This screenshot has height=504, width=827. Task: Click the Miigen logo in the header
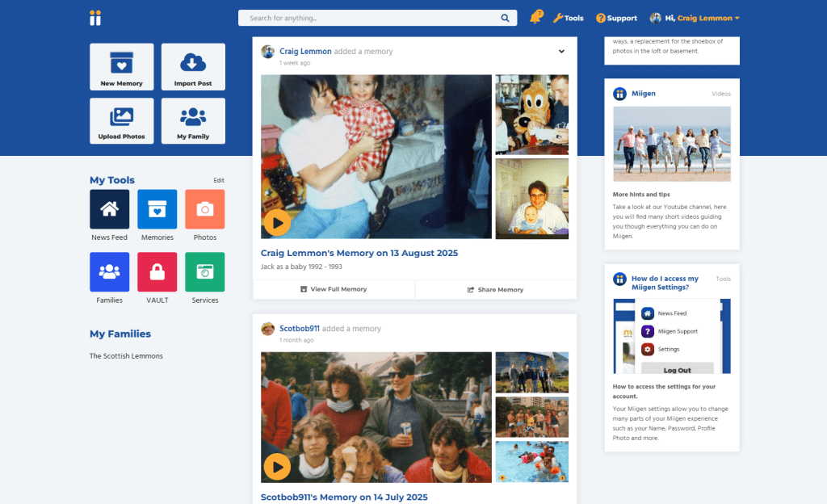[x=95, y=18]
